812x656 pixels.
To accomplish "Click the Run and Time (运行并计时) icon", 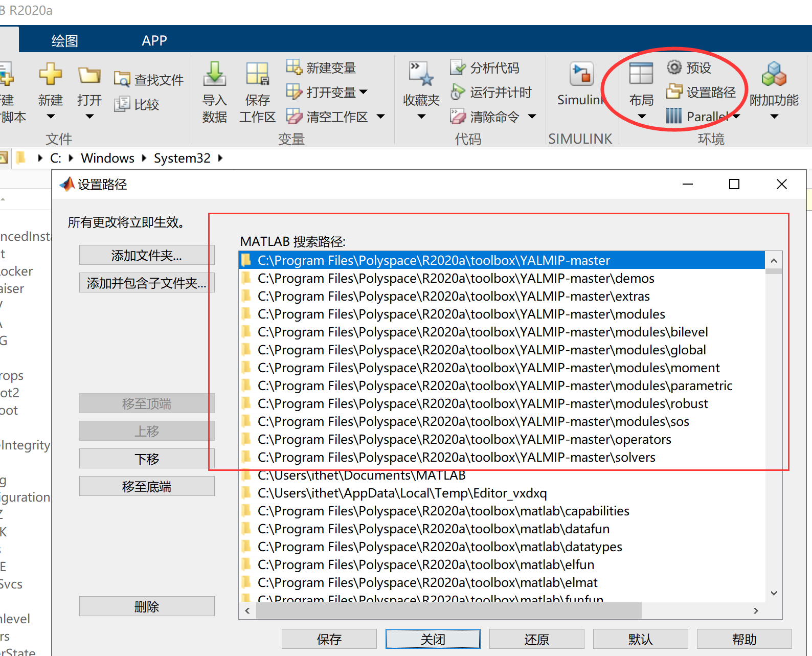I will (458, 92).
